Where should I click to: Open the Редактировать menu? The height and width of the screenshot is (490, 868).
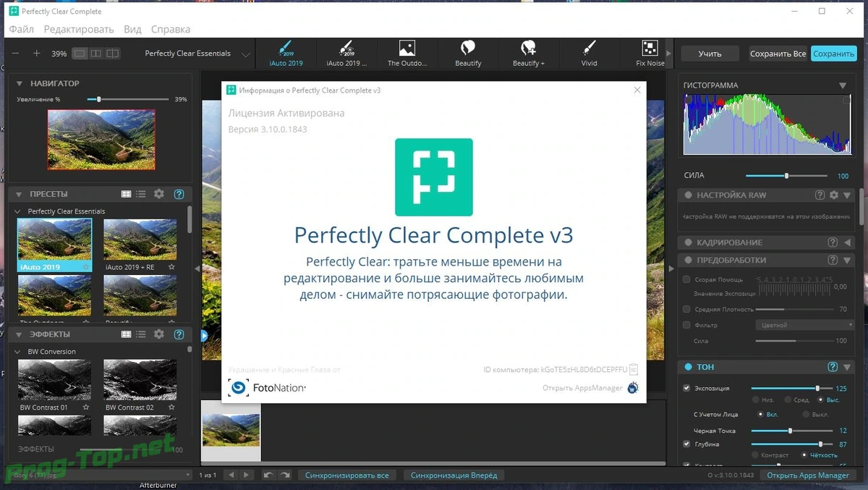point(79,30)
